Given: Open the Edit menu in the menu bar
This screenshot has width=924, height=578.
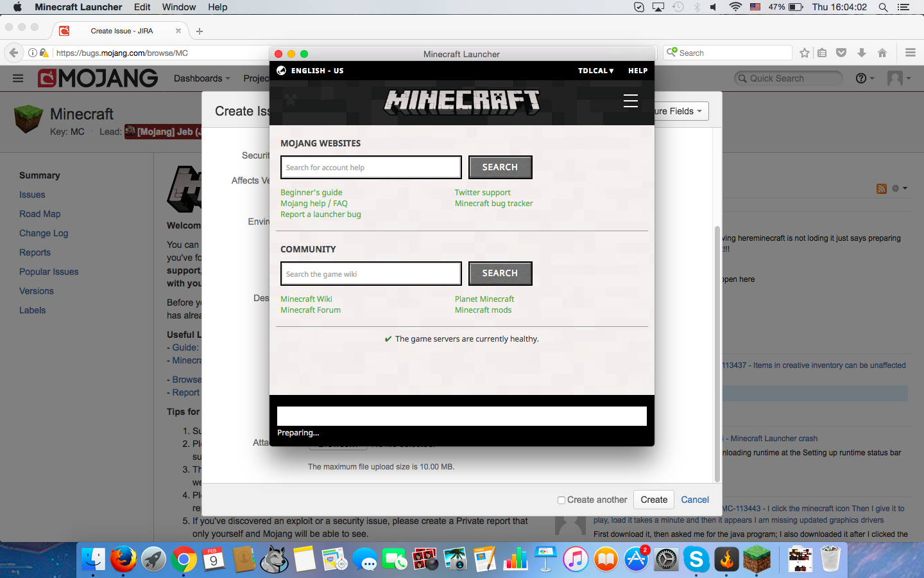Looking at the screenshot, I should [142, 7].
